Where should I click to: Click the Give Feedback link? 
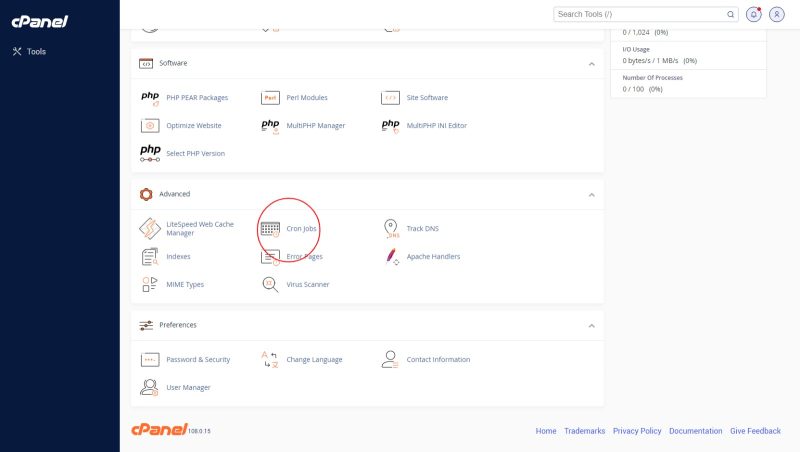point(755,431)
